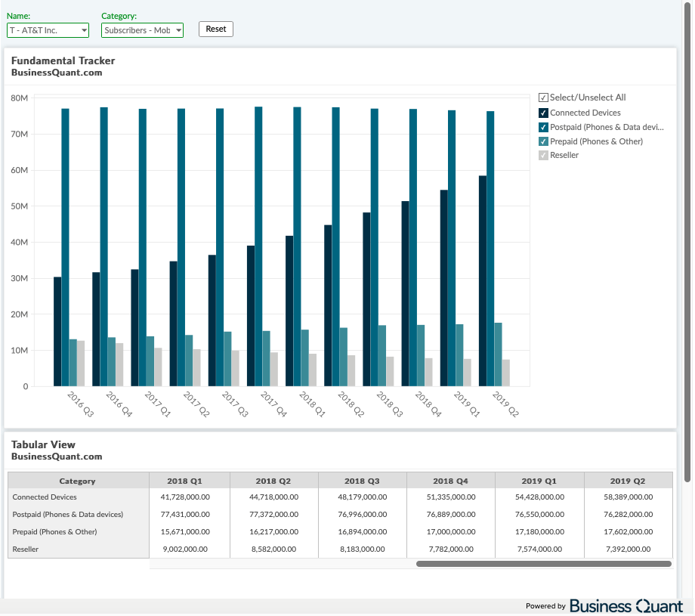This screenshot has width=695, height=616.
Task: Click the cell value 41,728,000.00
Action: pyautogui.click(x=185, y=497)
